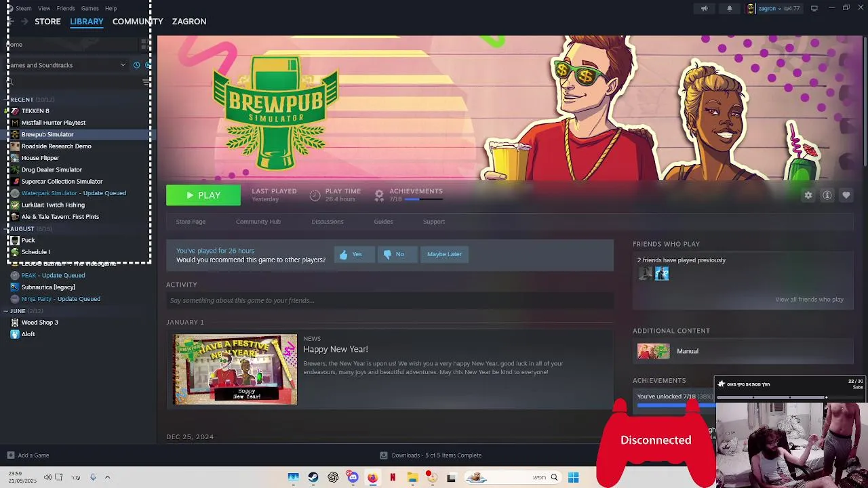Switch library to grid collections view
The image size is (868, 488).
click(144, 44)
